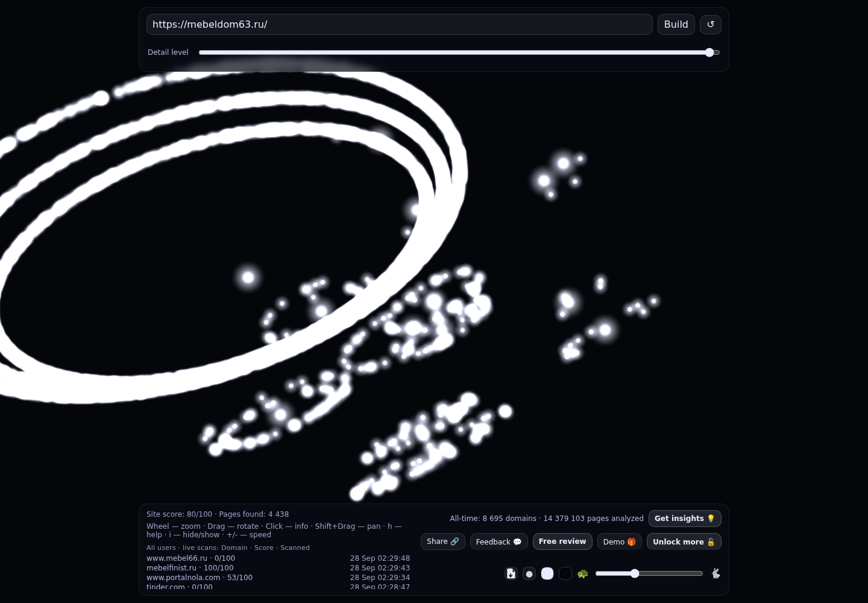Click the download file icon
868x603 pixels.
tap(511, 573)
